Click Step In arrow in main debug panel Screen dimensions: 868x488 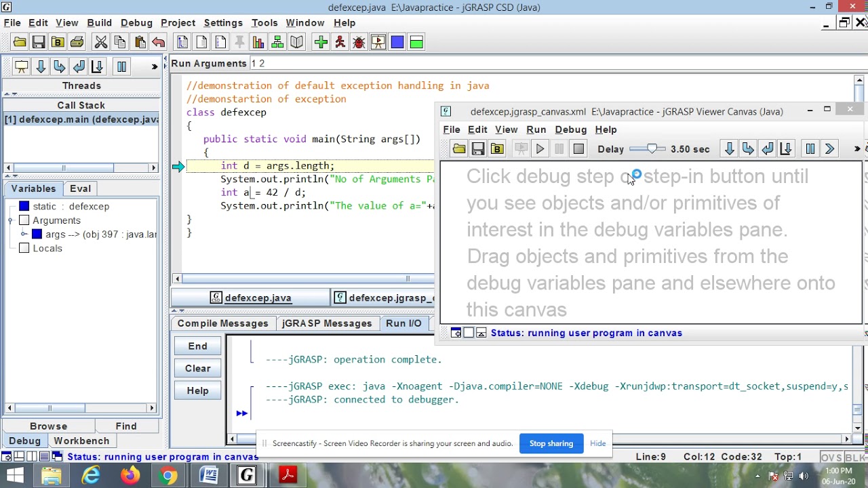tap(60, 66)
